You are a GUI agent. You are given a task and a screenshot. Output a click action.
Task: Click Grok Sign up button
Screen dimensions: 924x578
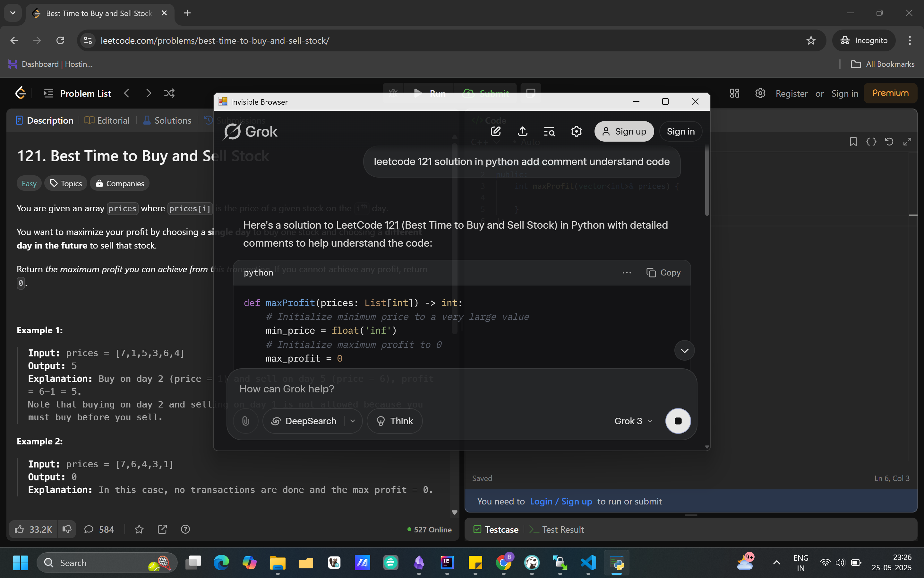[x=624, y=132]
